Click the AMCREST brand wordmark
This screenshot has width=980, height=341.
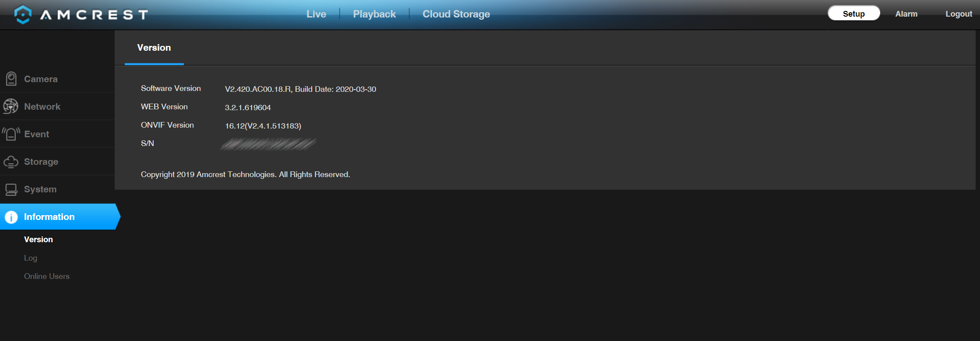(94, 15)
